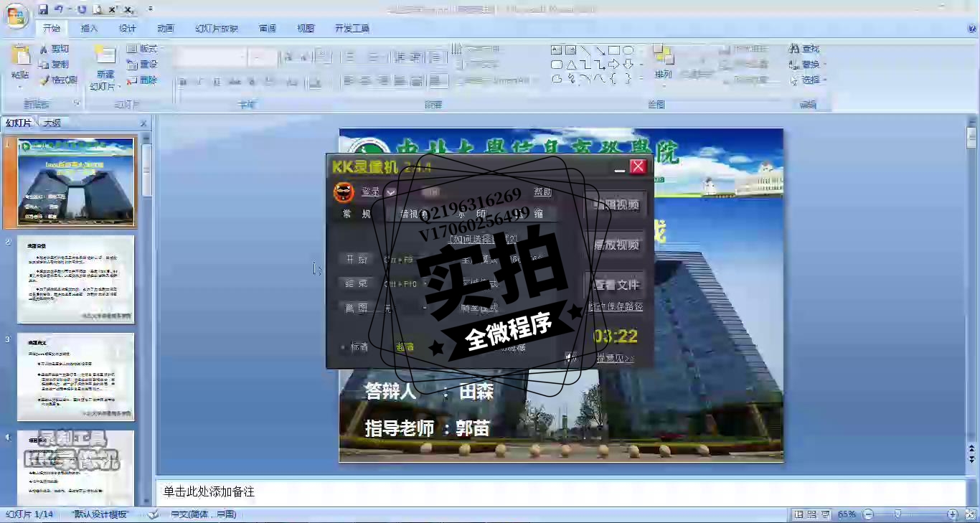Viewport: 980px width, 523px height.
Task: Click Reset (重设) slide button
Action: pos(142,65)
